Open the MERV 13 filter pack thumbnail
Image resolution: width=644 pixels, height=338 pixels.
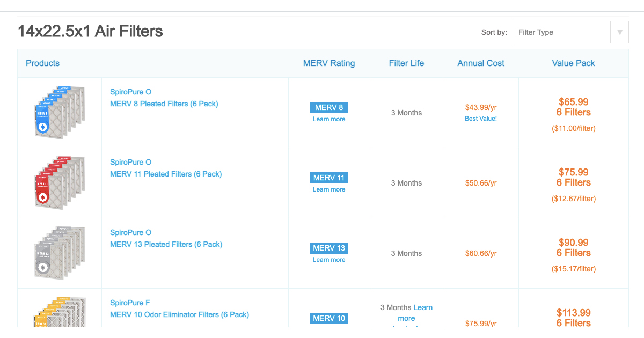pos(60,253)
